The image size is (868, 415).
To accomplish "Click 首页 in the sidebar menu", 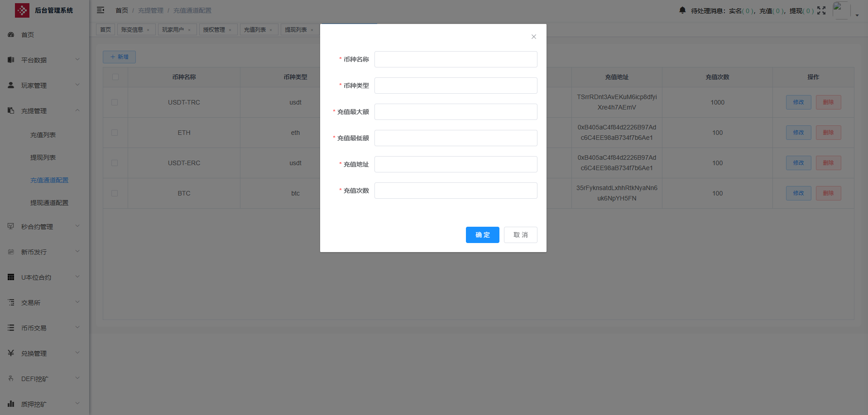I will 28,35.
